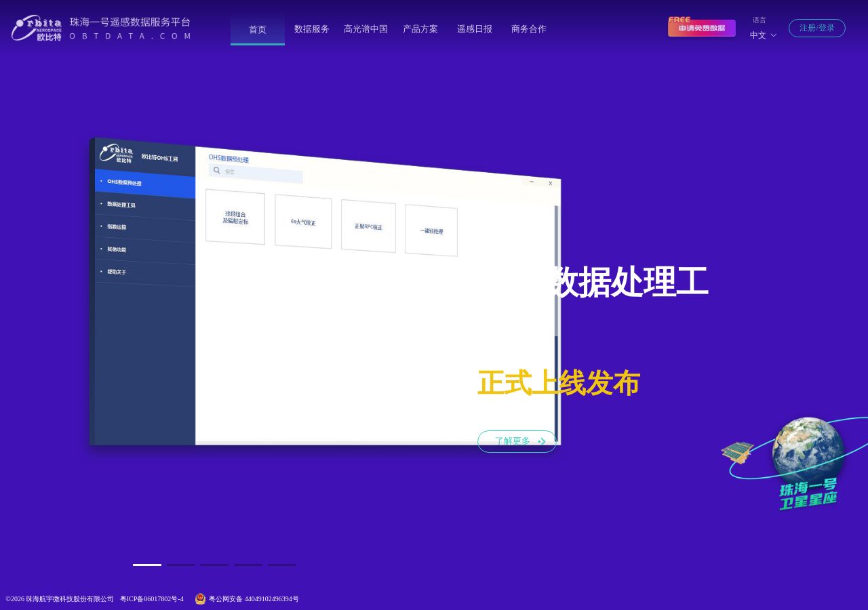
Task: Go to 高光谱中国 section
Action: (366, 29)
